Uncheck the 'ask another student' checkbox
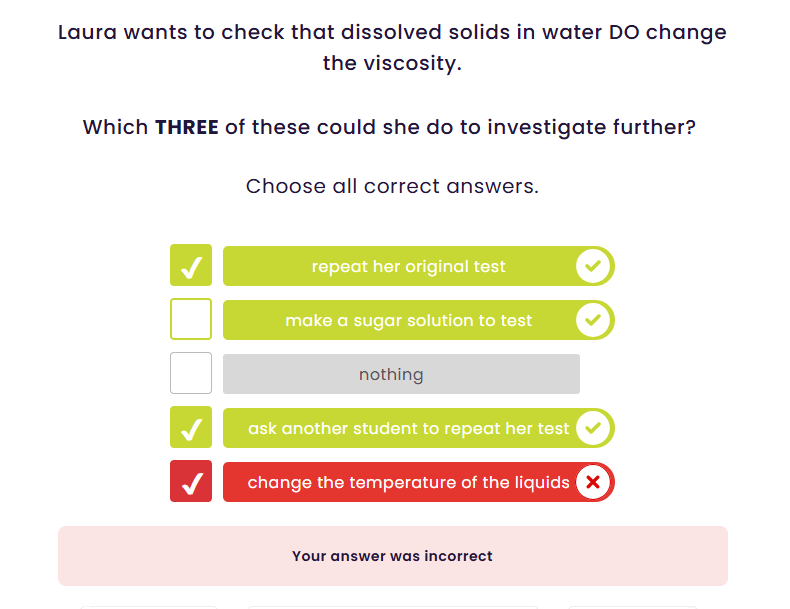790x609 pixels. [x=191, y=428]
